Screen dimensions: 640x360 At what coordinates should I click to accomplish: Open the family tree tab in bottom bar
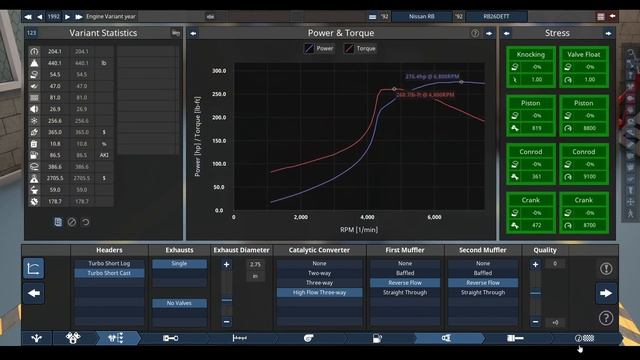click(x=37, y=338)
